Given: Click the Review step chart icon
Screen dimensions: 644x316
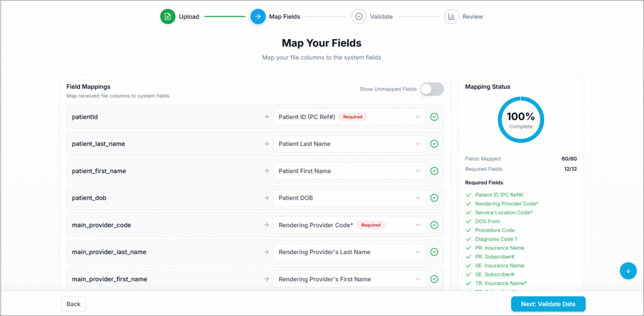Looking at the screenshot, I should point(451,16).
